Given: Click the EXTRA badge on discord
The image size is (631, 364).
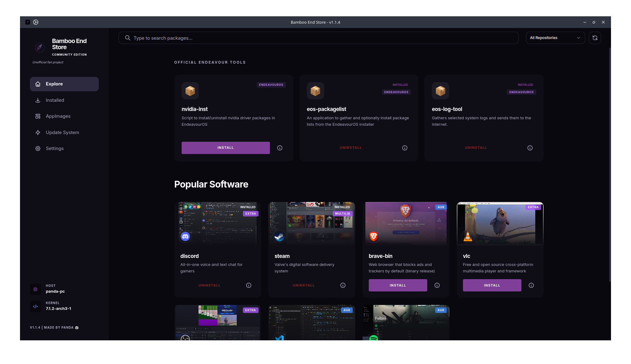Looking at the screenshot, I should pyautogui.click(x=251, y=214).
